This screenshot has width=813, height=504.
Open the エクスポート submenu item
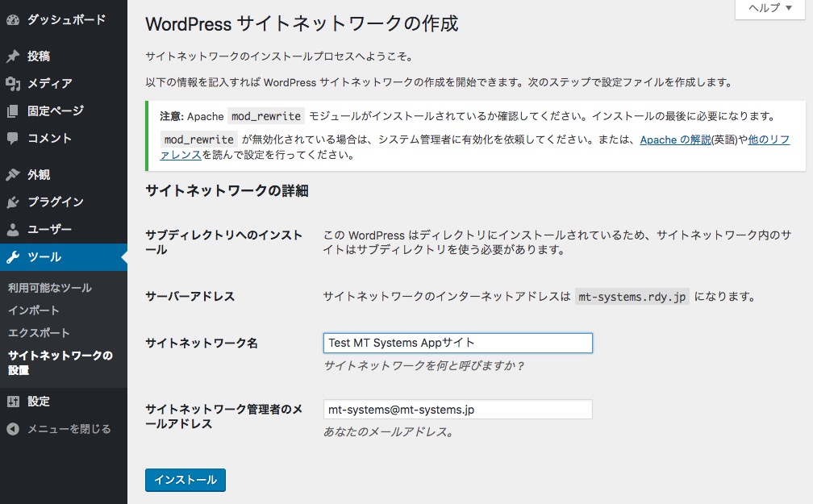[x=39, y=333]
